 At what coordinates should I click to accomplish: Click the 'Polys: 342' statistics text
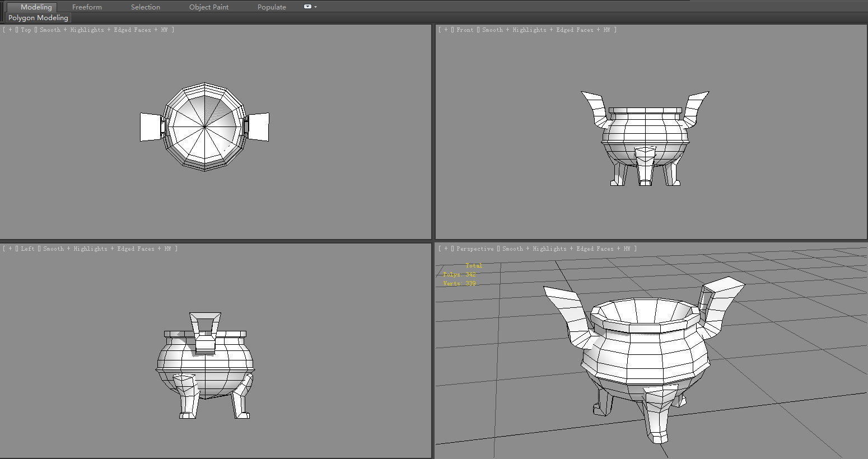tap(459, 274)
